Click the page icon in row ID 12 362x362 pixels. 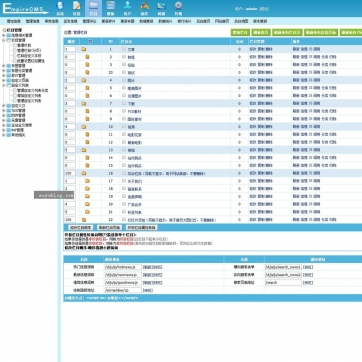click(x=87, y=142)
